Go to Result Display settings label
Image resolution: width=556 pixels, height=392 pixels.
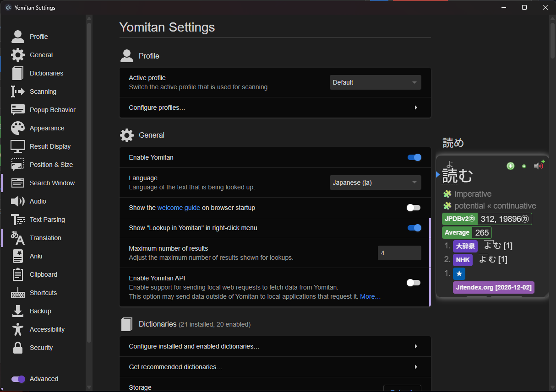click(50, 146)
